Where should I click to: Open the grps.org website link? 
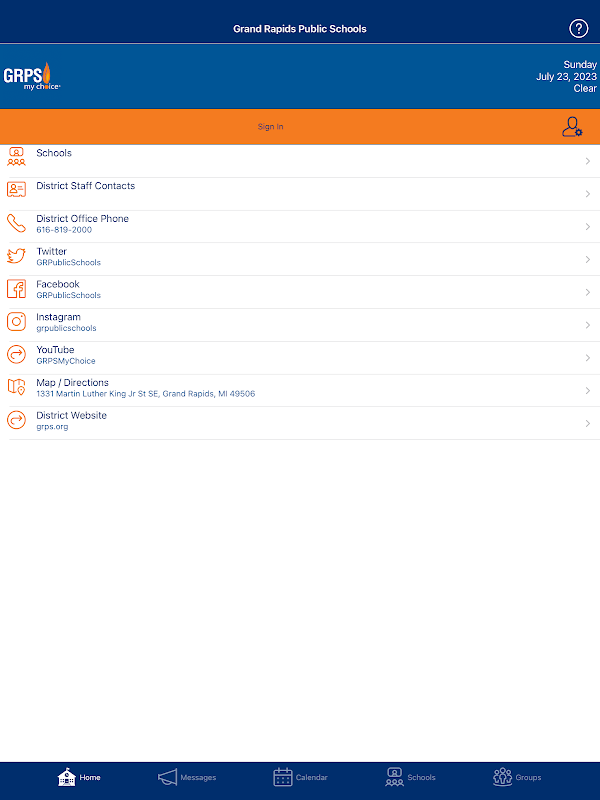[x=52, y=427]
